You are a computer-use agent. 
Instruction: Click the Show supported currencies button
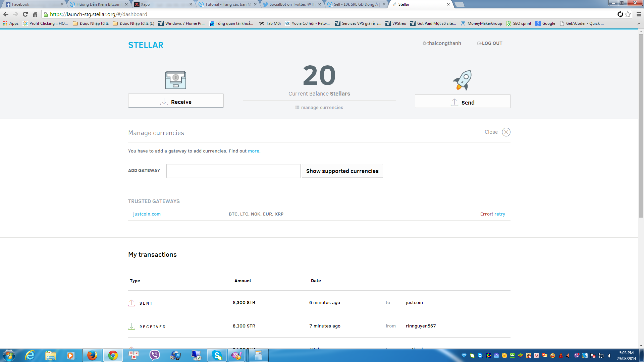click(x=342, y=171)
